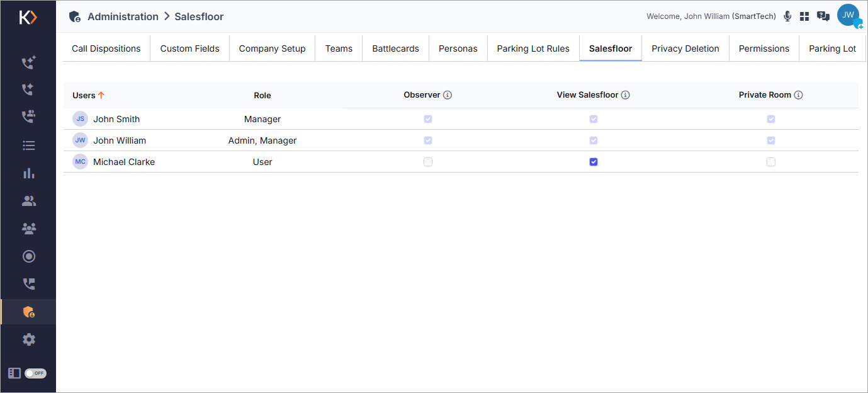Open the Custom Fields tab
The image size is (868, 393).
[190, 48]
